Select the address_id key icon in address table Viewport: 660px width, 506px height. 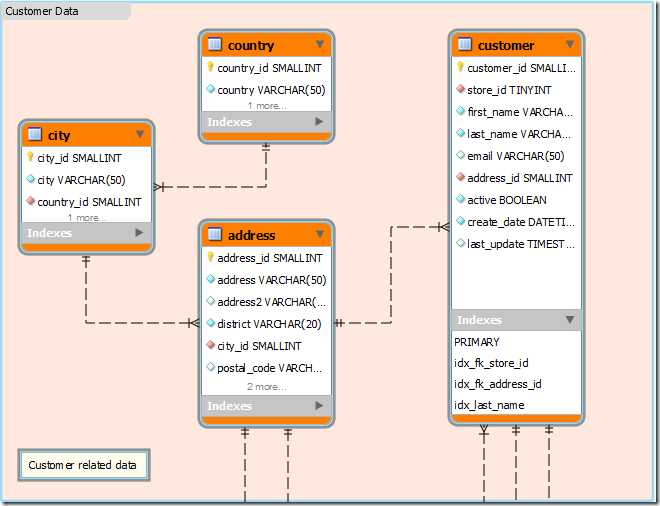coord(211,256)
